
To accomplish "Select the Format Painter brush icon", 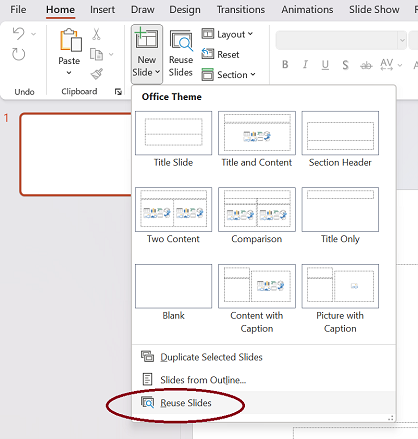I will pyautogui.click(x=97, y=74).
